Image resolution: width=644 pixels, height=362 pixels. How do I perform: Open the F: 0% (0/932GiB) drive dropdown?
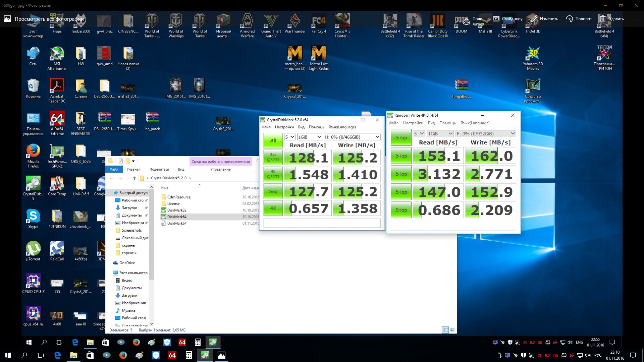pyautogui.click(x=485, y=133)
